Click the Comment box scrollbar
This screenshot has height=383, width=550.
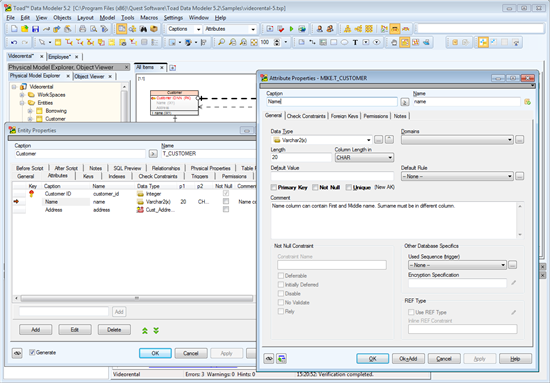point(520,220)
